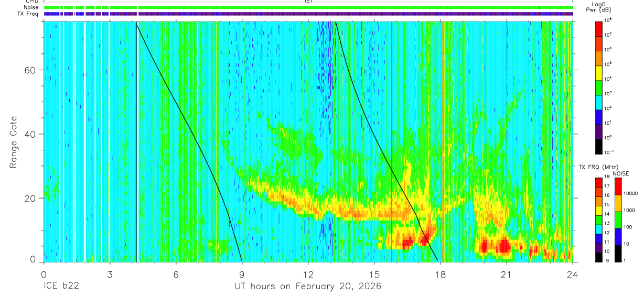
Task: Click the "ICE b22" radar beam label
Action: tap(62, 286)
